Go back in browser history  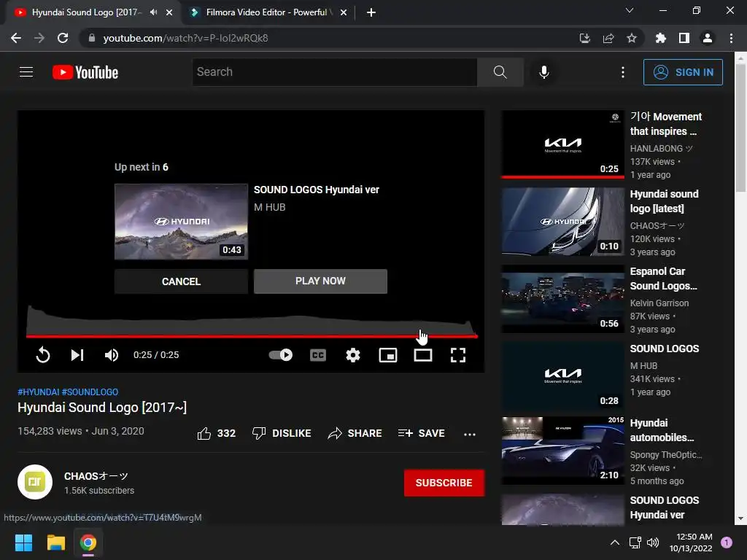(16, 38)
